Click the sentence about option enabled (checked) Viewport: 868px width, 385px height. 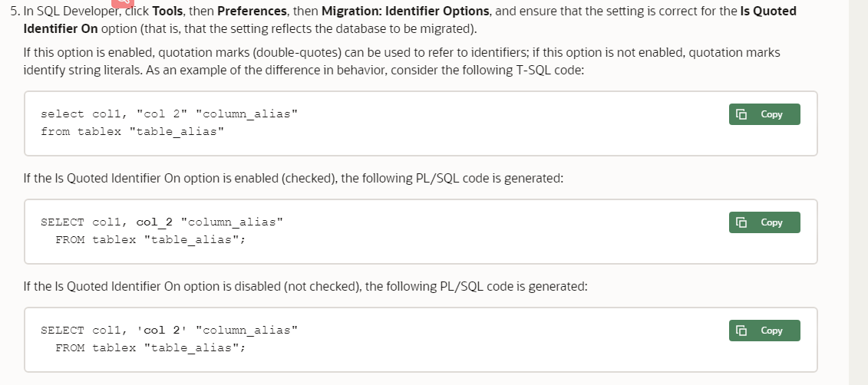293,179
